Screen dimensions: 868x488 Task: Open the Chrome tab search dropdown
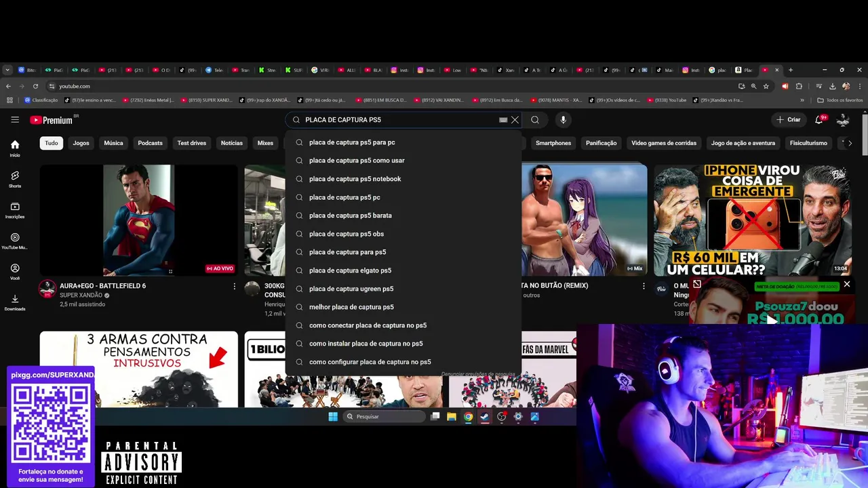(x=7, y=70)
